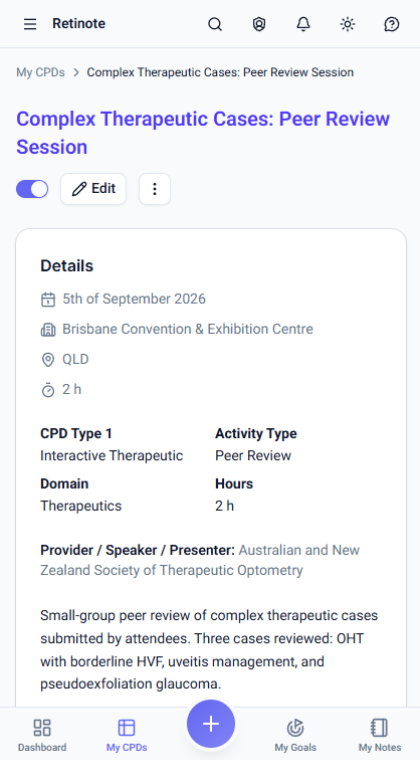This screenshot has height=760, width=420.
Task: Open the three-dot more options menu
Action: pyautogui.click(x=155, y=189)
